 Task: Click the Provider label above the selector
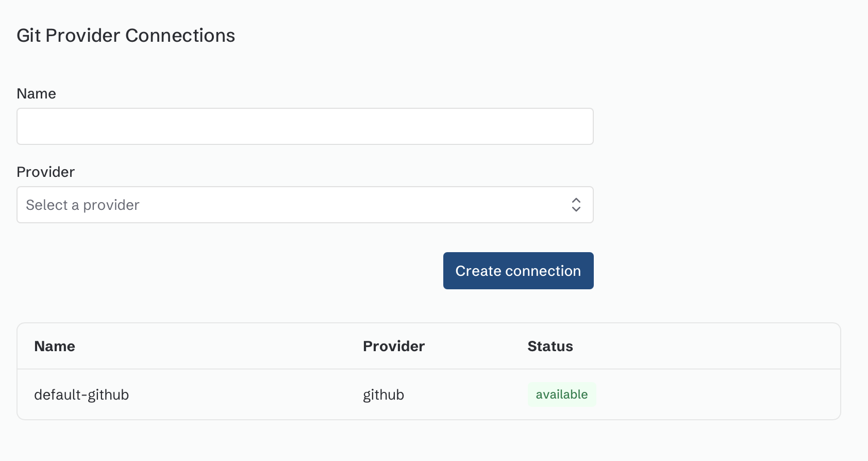click(x=45, y=172)
